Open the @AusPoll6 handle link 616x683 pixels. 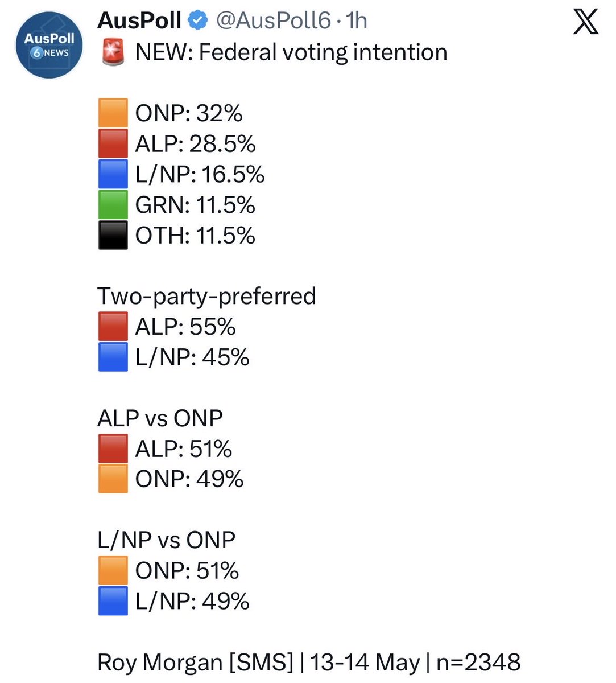(273, 21)
